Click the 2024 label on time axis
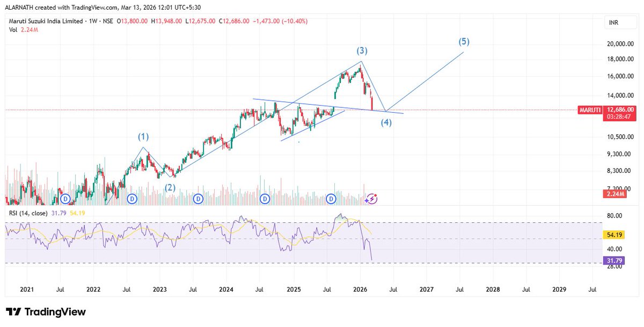Screen dimensions: 644x327 pyautogui.click(x=226, y=289)
